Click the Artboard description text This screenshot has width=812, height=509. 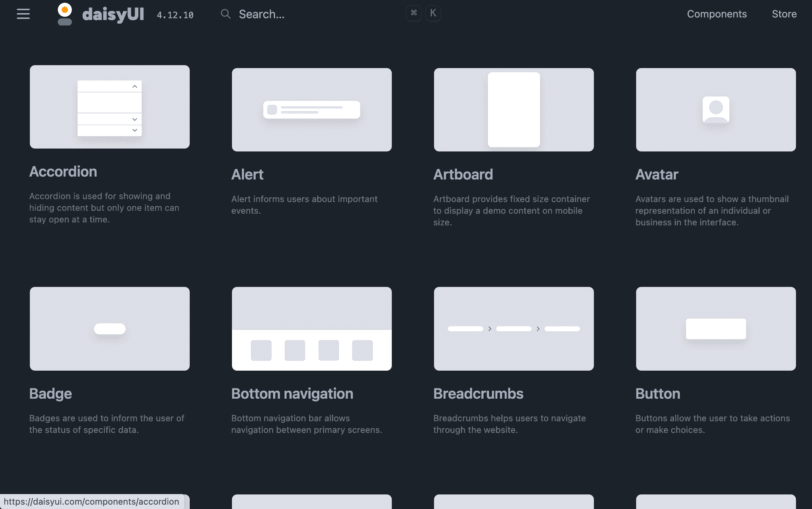512,211
